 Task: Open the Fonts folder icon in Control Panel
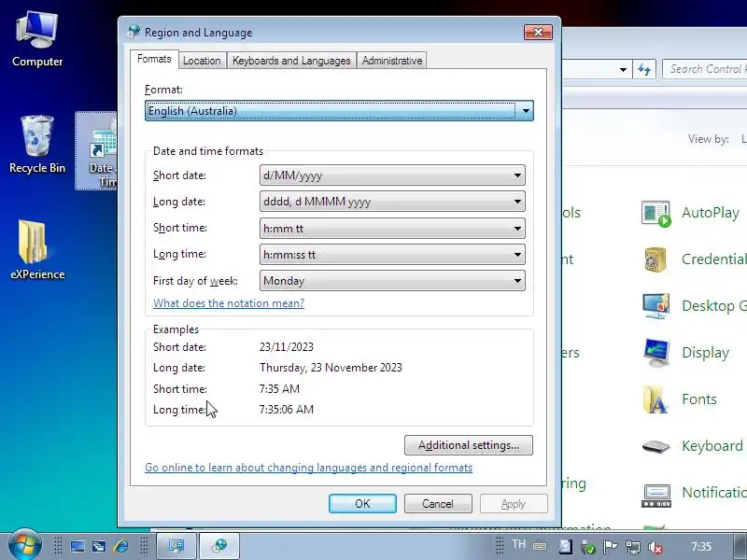(x=655, y=399)
